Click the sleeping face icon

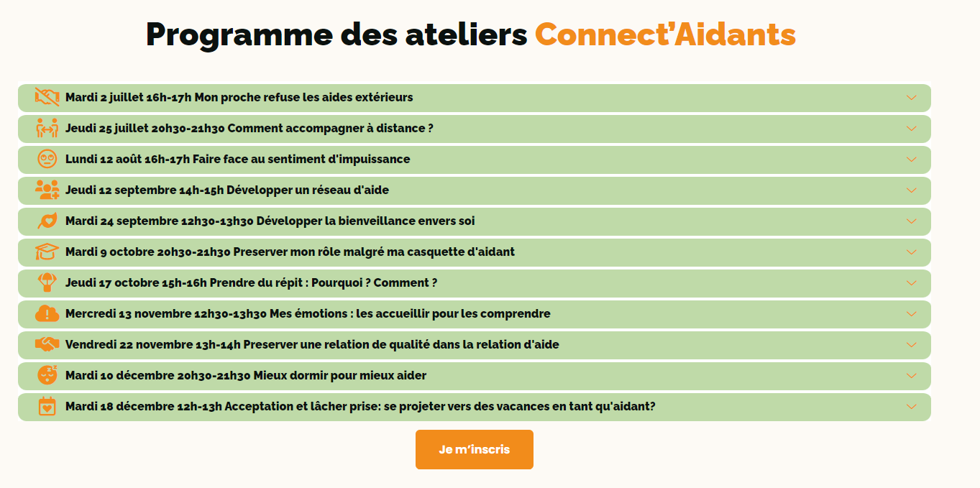point(47,375)
